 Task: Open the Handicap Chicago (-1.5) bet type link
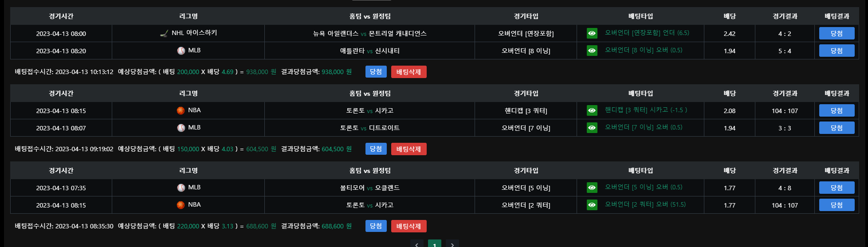[646, 110]
